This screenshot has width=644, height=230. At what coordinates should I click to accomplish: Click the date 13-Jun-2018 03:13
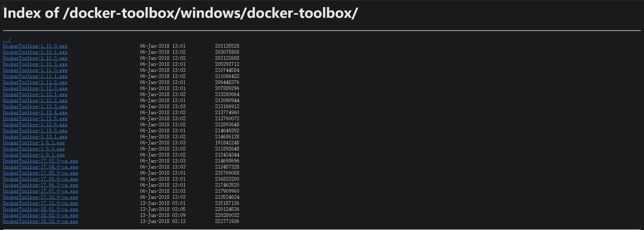pos(163,221)
